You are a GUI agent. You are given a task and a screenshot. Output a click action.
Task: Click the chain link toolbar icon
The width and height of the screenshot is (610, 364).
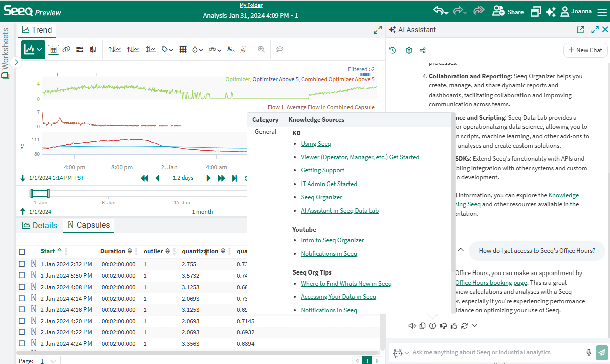(66, 49)
